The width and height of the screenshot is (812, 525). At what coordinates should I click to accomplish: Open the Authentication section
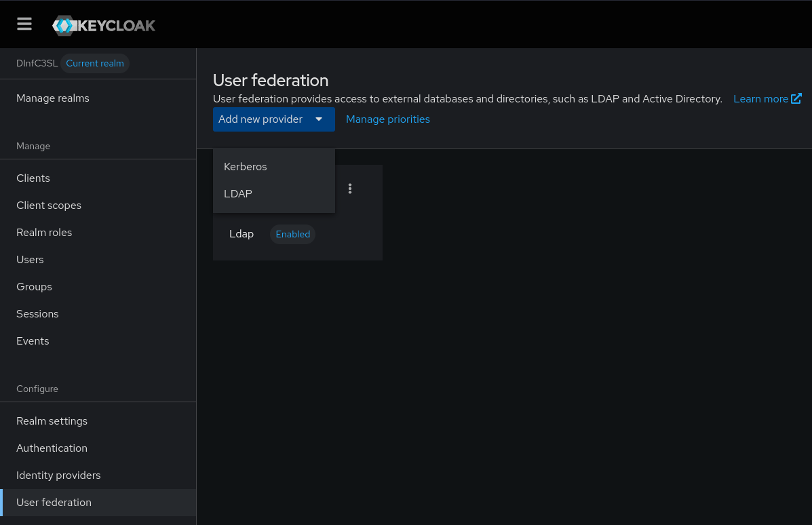point(52,448)
